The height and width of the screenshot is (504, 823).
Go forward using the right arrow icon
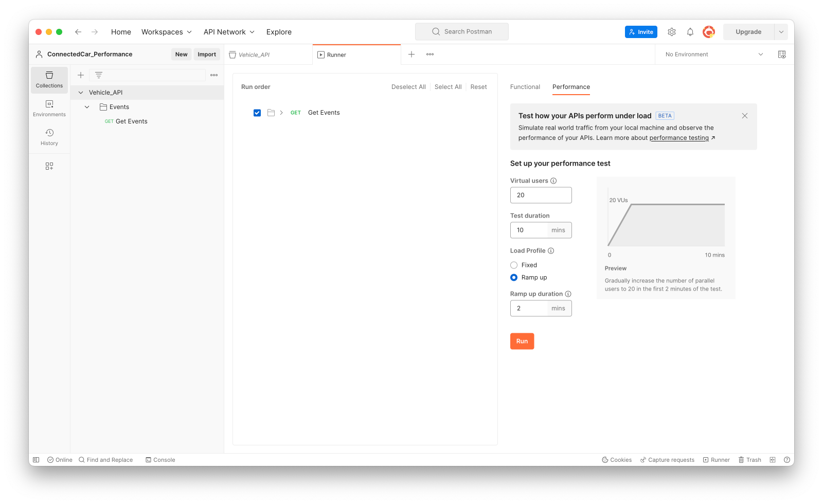click(95, 32)
